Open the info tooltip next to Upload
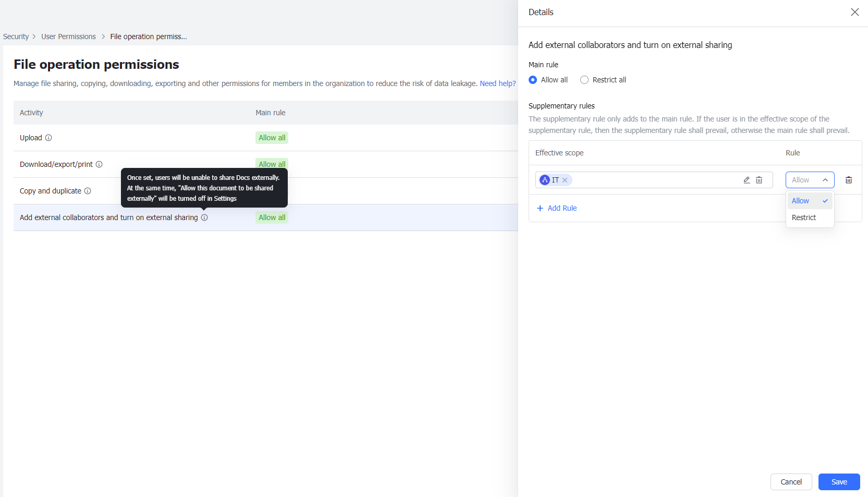The image size is (868, 497). [x=49, y=138]
